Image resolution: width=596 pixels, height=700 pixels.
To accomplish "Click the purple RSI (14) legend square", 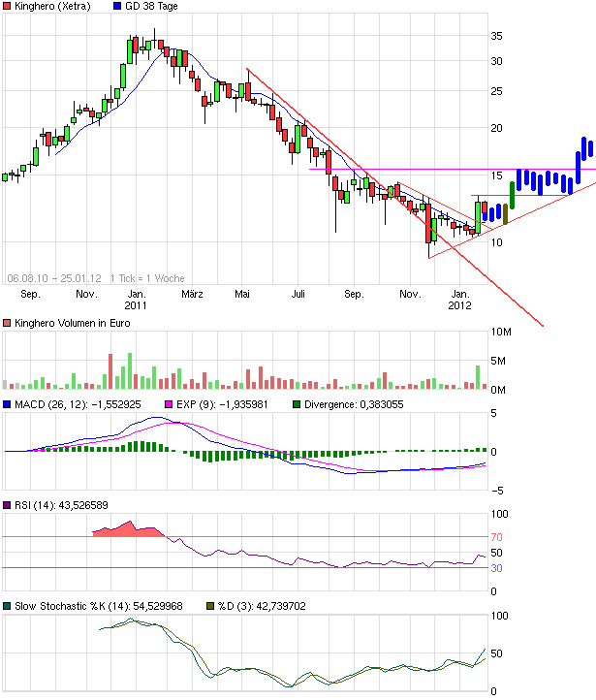I will pos(7,505).
